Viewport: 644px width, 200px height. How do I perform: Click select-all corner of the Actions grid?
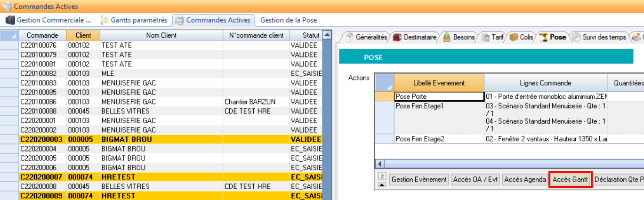point(384,83)
